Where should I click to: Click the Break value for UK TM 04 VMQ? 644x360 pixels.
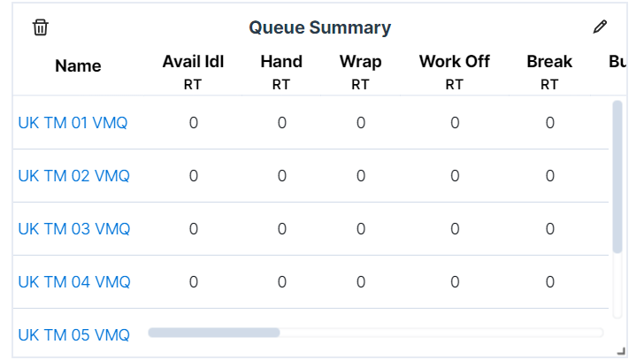pos(549,282)
